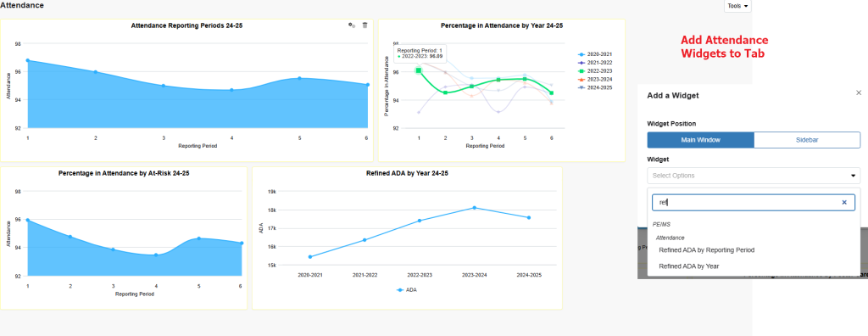
Task: Toggle the 2020-2021 legend series
Action: (595, 54)
